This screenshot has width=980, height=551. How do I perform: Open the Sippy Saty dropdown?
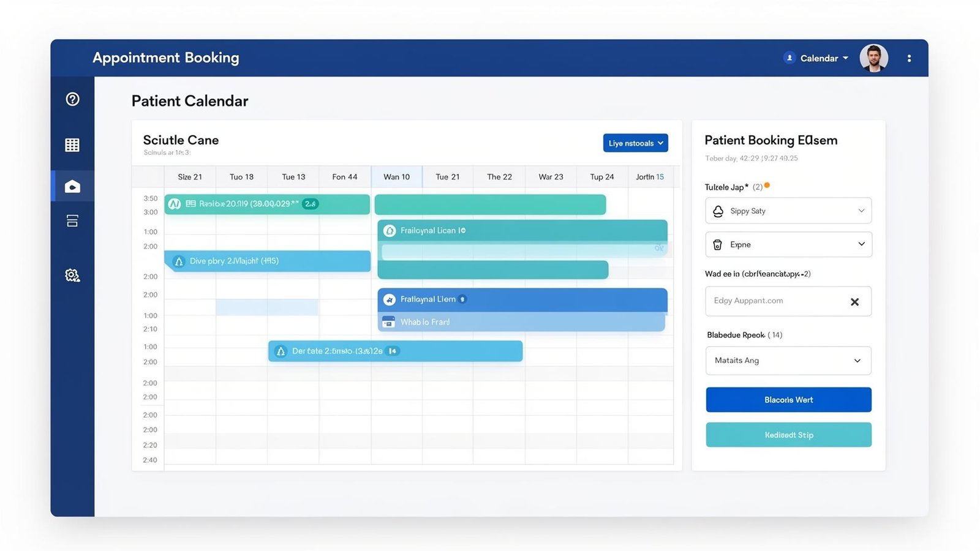[x=788, y=211]
